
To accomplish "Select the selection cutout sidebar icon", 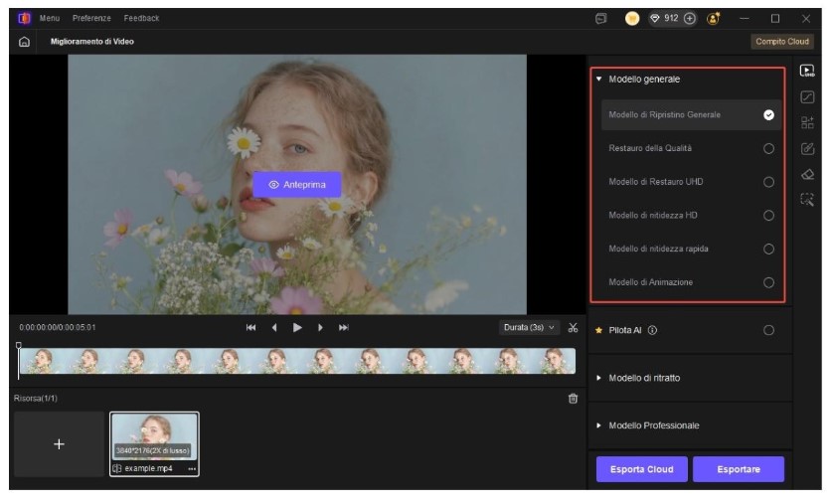I will coord(807,200).
